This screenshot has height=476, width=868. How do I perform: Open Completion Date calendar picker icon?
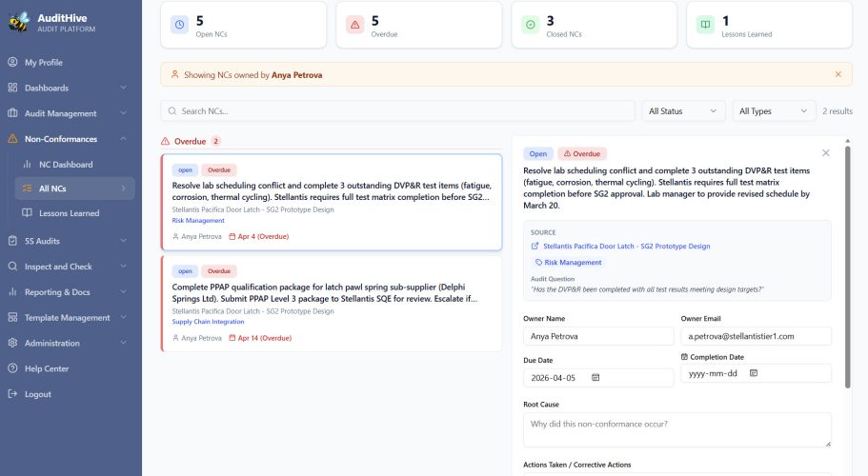coord(754,373)
